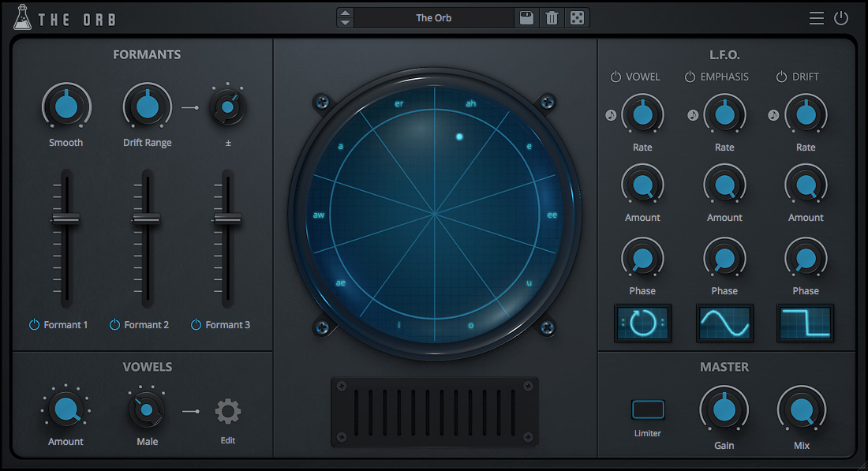Enable the Formant 1 power toggle

pos(33,324)
